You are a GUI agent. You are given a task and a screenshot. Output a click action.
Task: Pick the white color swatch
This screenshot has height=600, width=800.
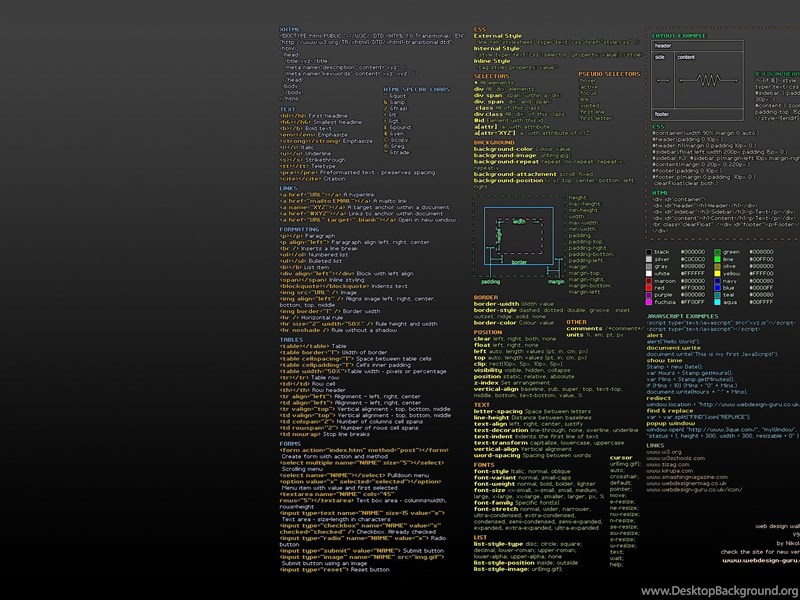point(649,273)
